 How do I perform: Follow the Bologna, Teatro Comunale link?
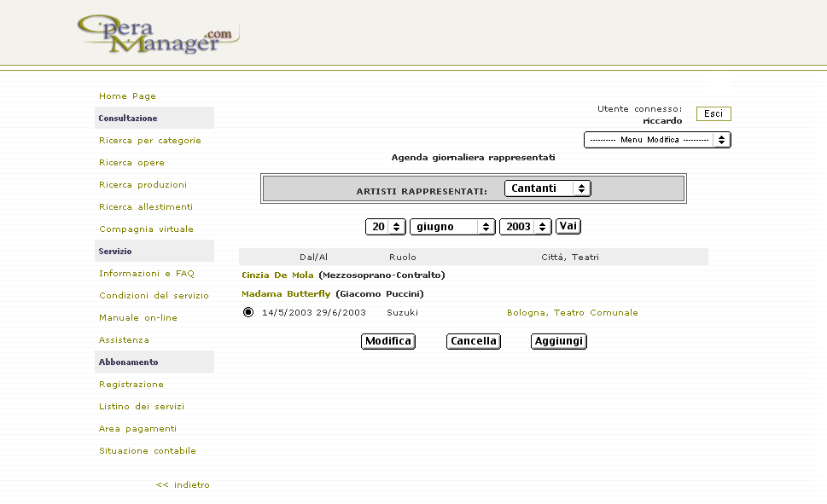coord(572,313)
